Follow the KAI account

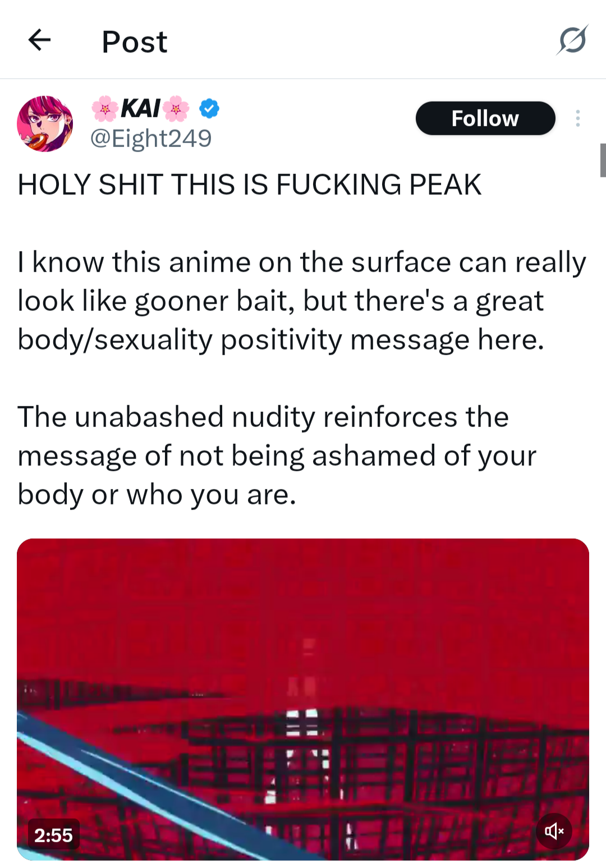coord(485,118)
